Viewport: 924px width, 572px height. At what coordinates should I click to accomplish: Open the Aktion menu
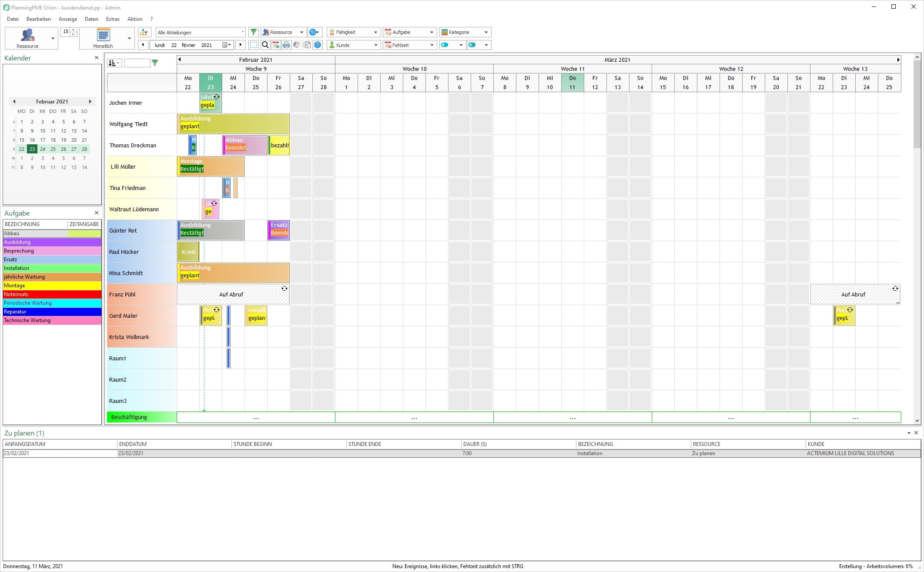tap(135, 19)
